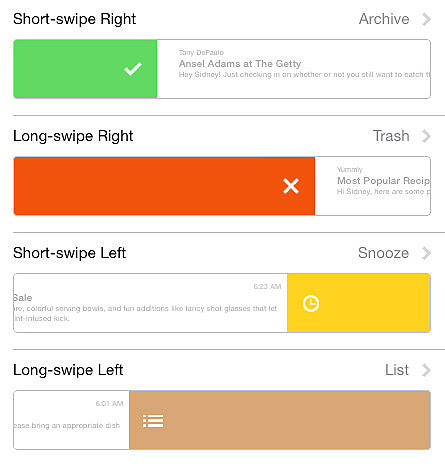
Task: Tap the Archive value label
Action: pos(384,19)
